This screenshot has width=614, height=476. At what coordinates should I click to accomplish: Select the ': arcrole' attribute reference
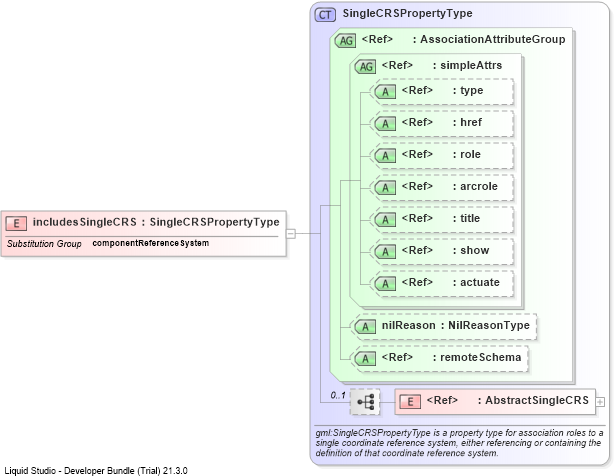point(475,186)
